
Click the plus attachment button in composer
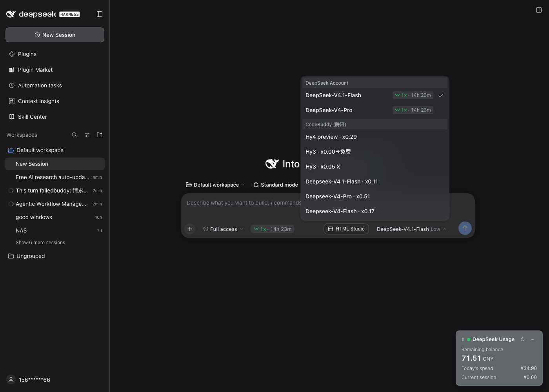point(190,229)
